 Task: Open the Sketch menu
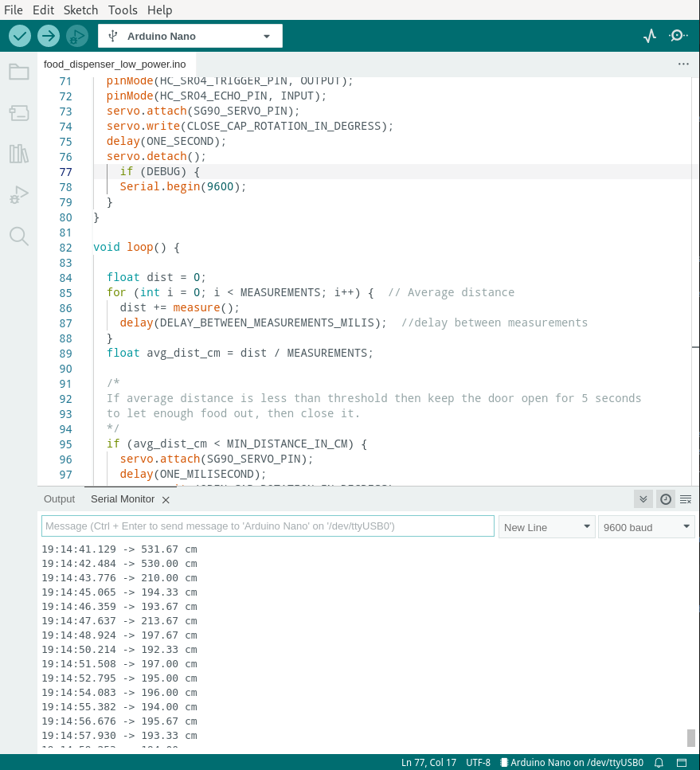80,10
